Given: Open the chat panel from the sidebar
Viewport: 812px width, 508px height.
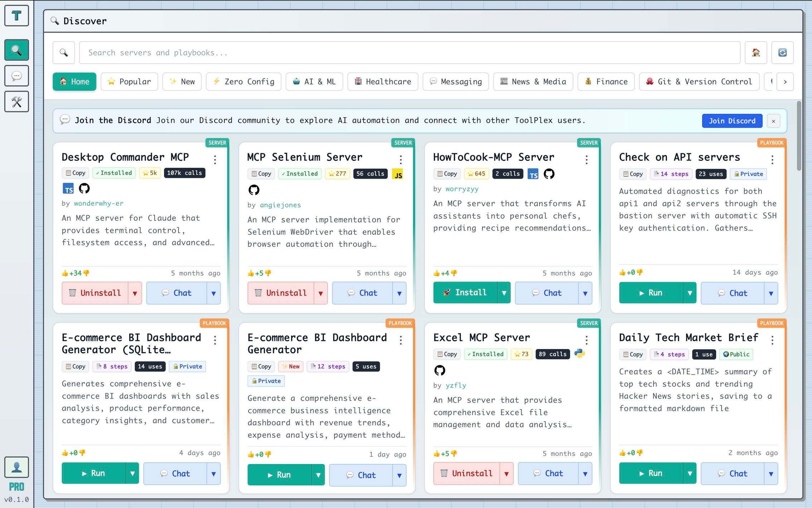Looking at the screenshot, I should coord(16,76).
